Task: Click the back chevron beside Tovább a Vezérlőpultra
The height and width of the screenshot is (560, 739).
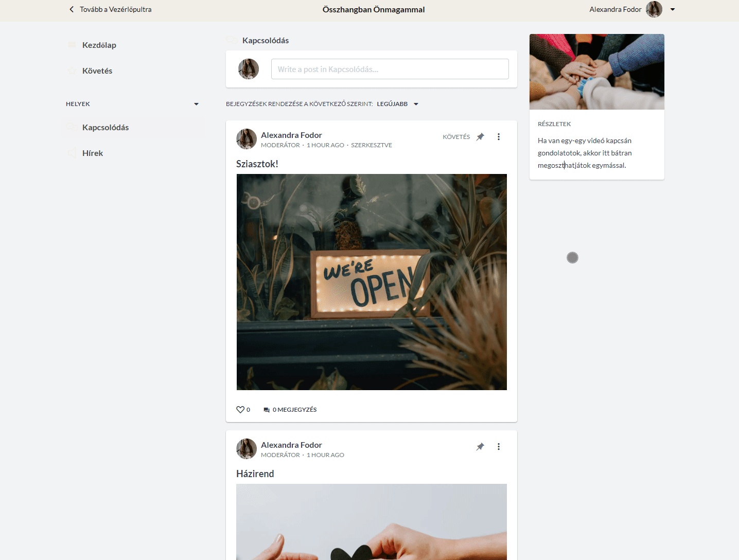Action: tap(72, 9)
